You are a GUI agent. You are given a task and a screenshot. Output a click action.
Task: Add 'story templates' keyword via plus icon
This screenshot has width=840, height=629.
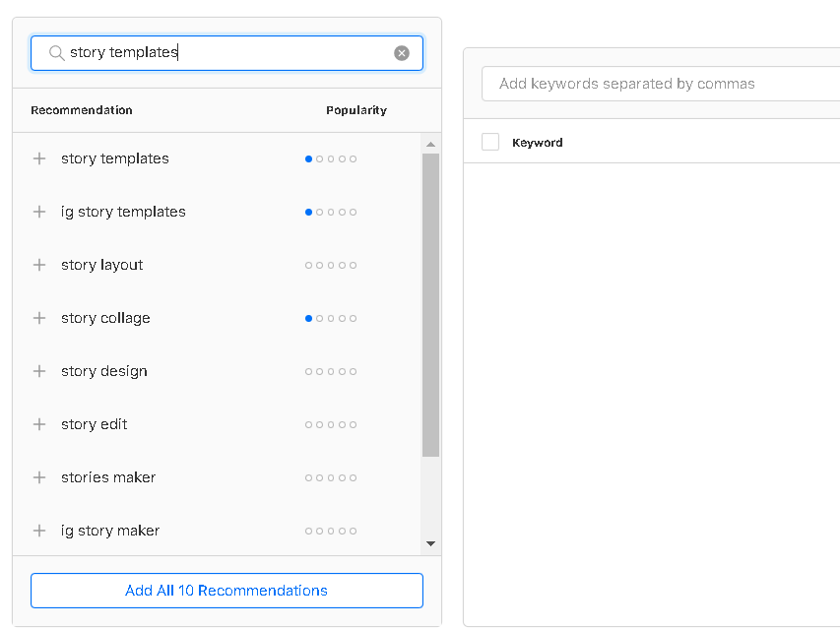point(39,158)
